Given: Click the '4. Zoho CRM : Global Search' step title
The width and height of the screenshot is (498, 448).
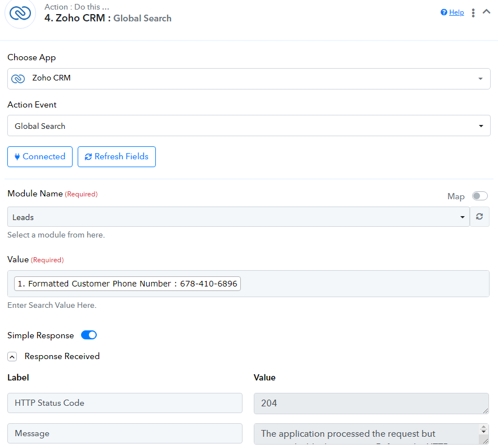Looking at the screenshot, I should click(108, 18).
